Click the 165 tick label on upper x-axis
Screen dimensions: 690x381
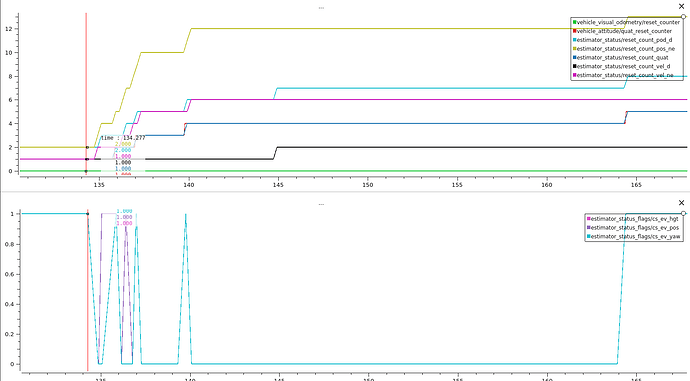click(636, 185)
